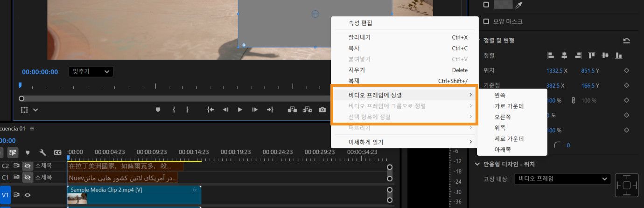The height and width of the screenshot is (208, 644).
Task: Click the CC caption track options icon
Action: click(x=57, y=152)
